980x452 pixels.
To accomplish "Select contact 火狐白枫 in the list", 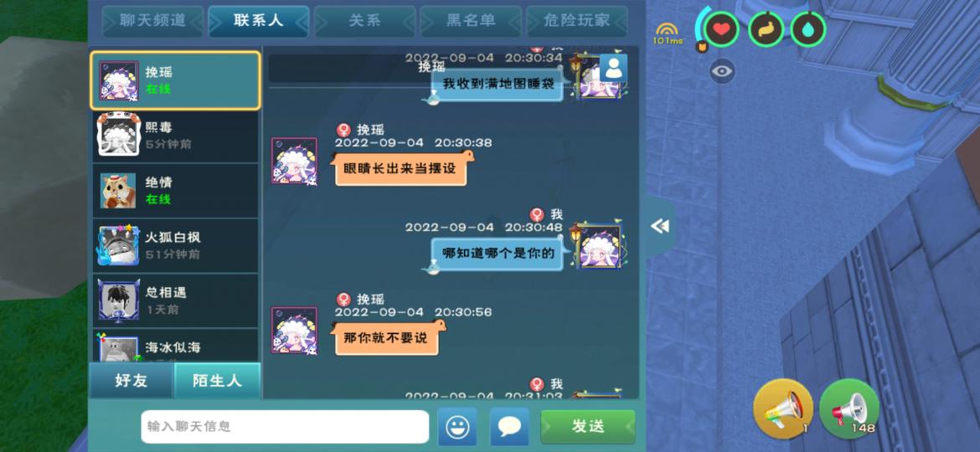I will coord(175,245).
